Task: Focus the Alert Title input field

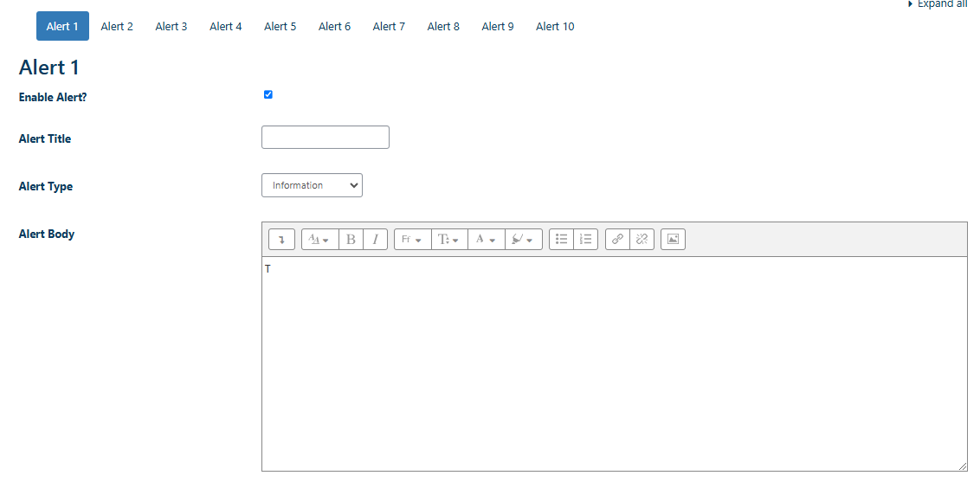Action: click(325, 138)
